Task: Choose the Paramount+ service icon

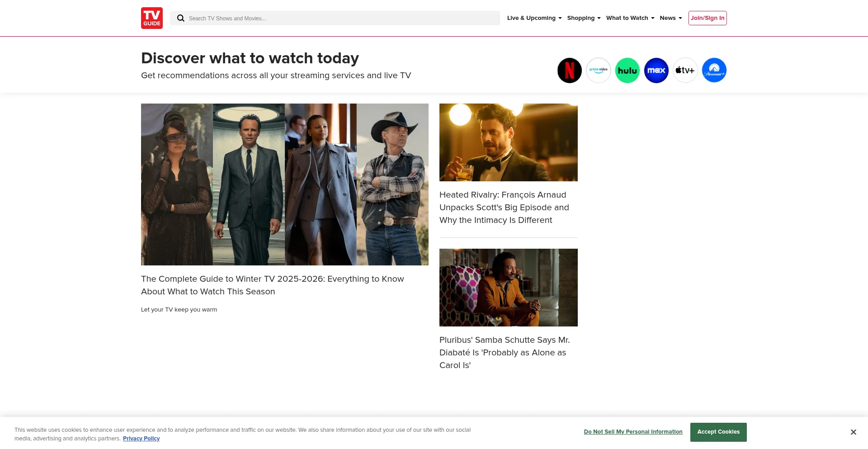Action: (714, 71)
